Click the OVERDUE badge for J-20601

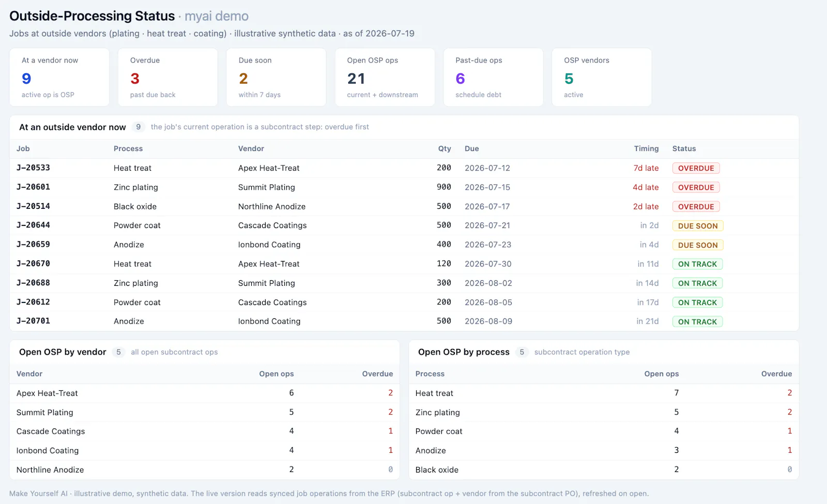(696, 188)
